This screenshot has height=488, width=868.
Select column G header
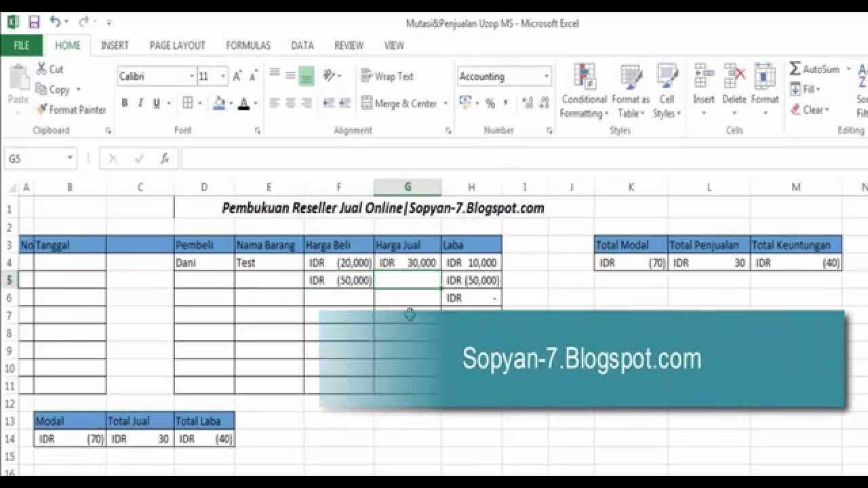click(x=408, y=188)
